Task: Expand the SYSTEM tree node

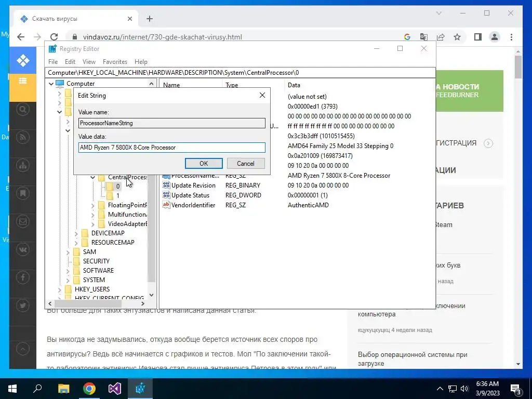Action: (x=68, y=280)
